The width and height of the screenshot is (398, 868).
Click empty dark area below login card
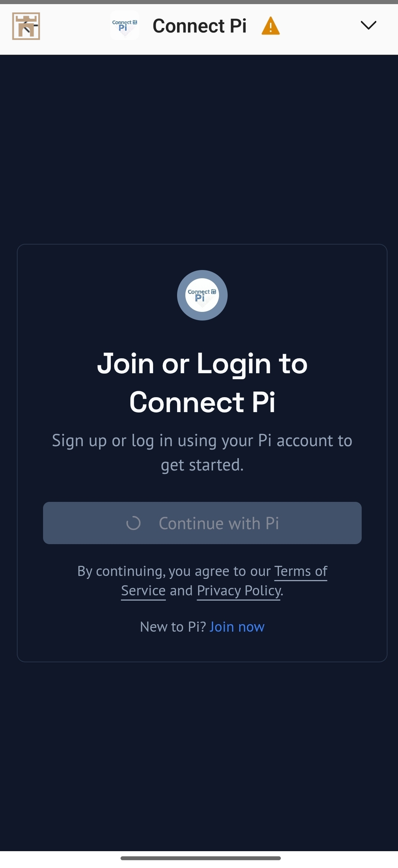click(202, 748)
